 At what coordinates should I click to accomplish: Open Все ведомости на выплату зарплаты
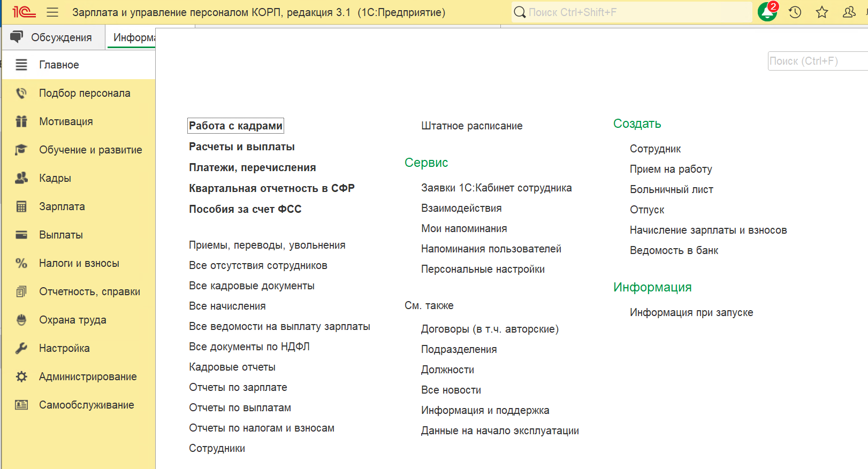click(279, 326)
